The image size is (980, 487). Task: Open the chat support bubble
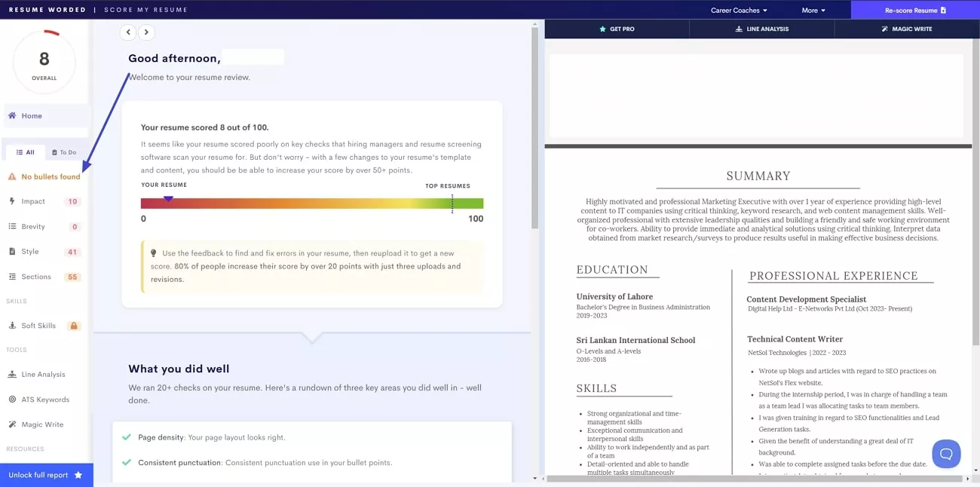tap(946, 454)
